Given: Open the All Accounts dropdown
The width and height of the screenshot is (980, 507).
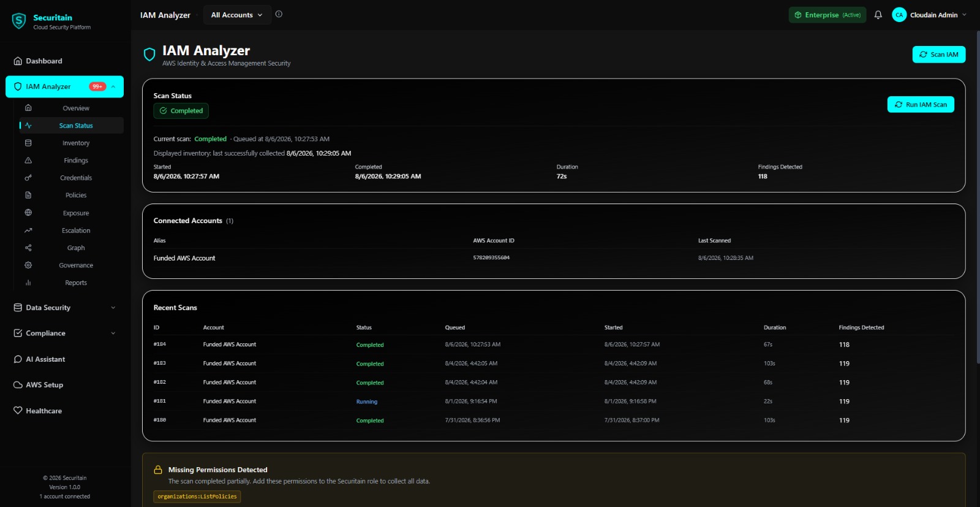Looking at the screenshot, I should point(236,15).
